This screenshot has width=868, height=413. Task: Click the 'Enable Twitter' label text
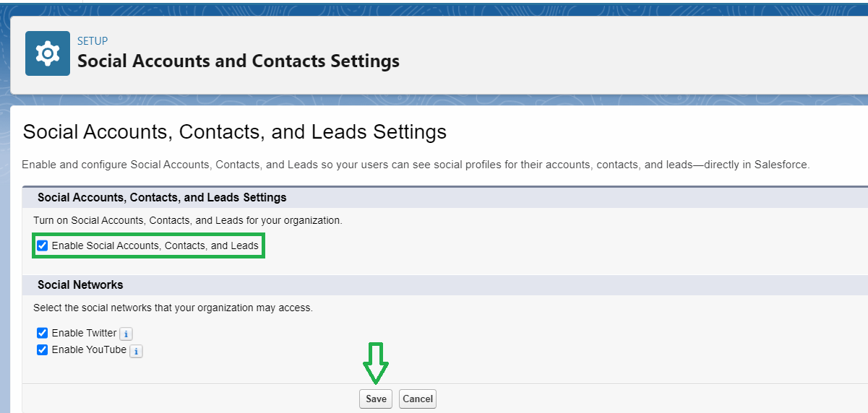(84, 333)
